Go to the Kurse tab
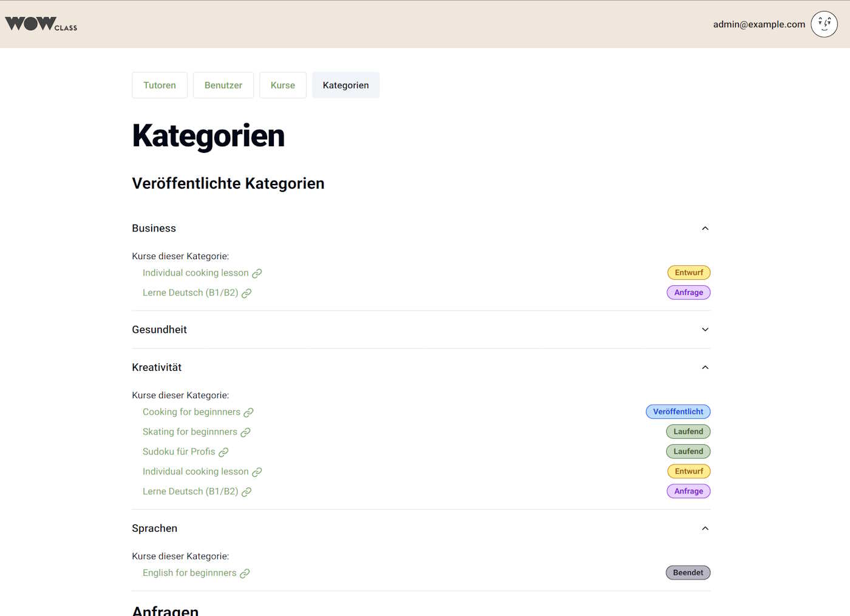This screenshot has height=616, width=850. tap(283, 85)
